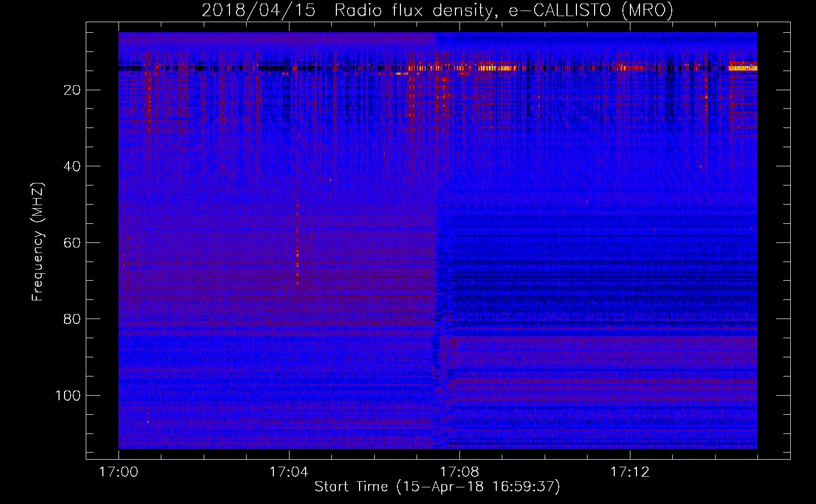Click the vertical red streak just after 17:04 near 60 MHz

point(297,244)
